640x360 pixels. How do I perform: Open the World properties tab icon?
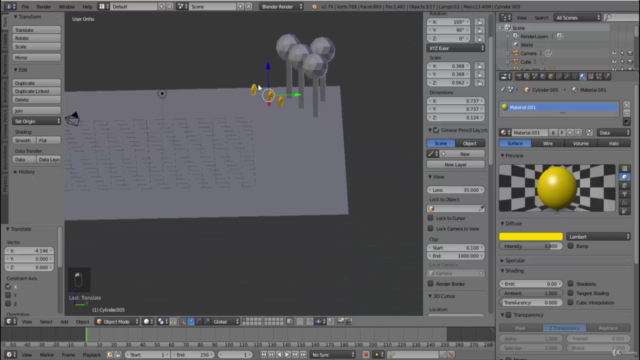tap(543, 76)
